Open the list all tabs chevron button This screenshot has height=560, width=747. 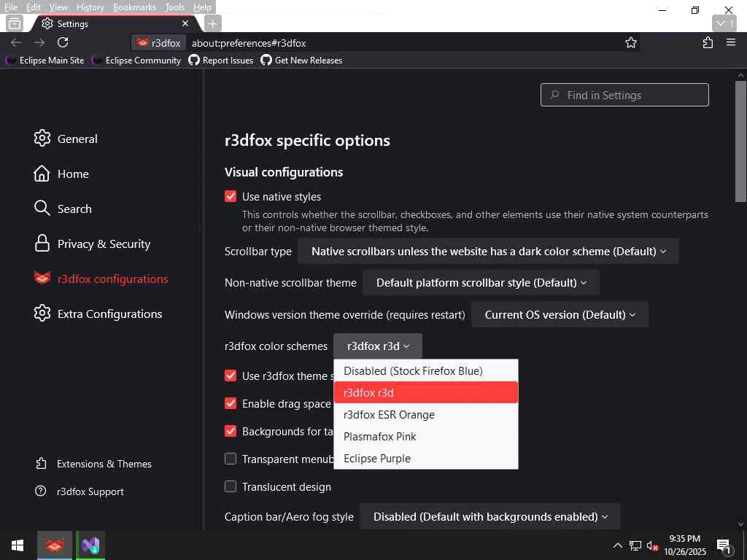click(x=724, y=23)
